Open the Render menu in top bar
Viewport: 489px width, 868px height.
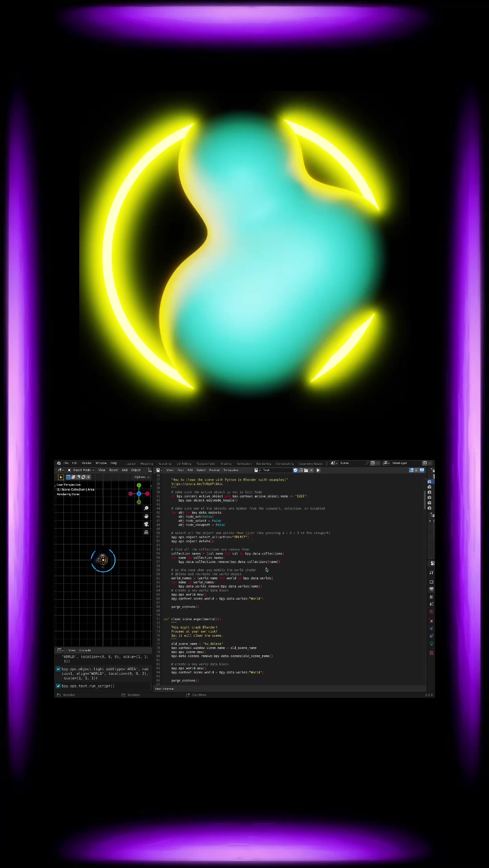tap(86, 463)
